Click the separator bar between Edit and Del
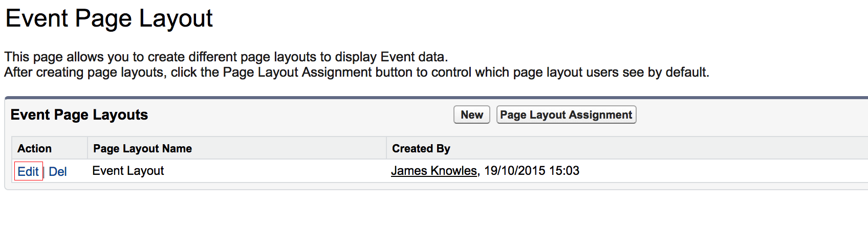Screen dimensions: 868x227 click(44, 172)
